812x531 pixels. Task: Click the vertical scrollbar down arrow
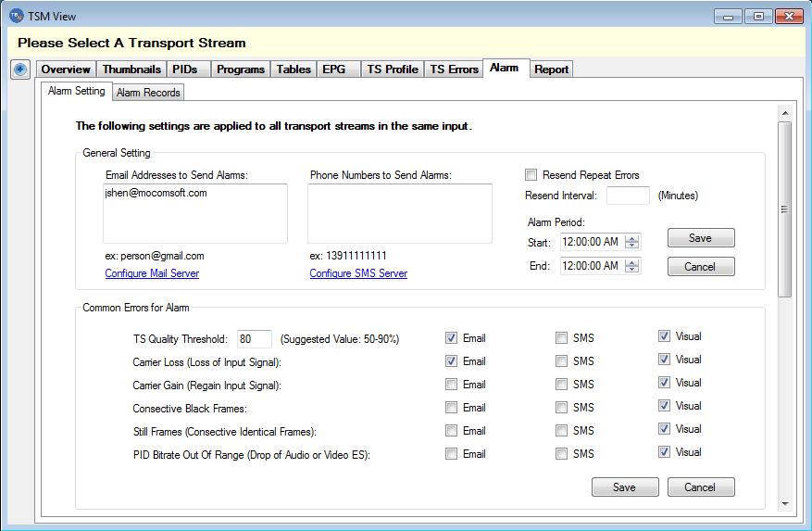pyautogui.click(x=785, y=503)
